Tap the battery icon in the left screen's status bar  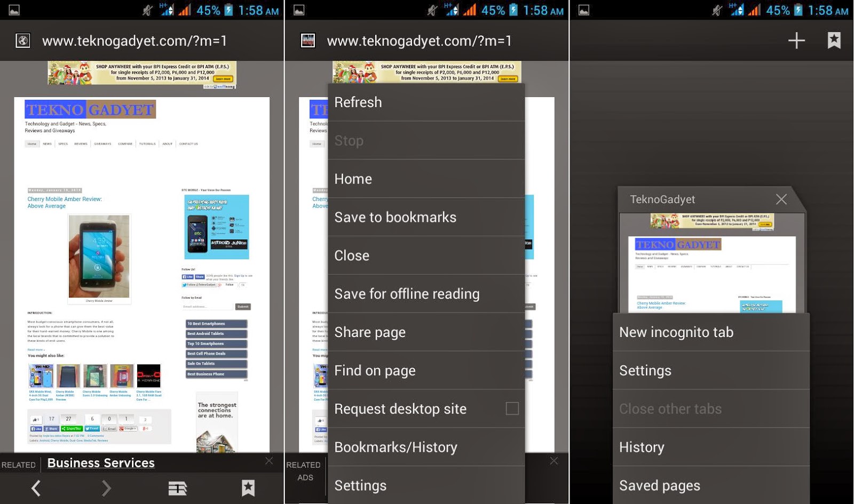pos(228,10)
